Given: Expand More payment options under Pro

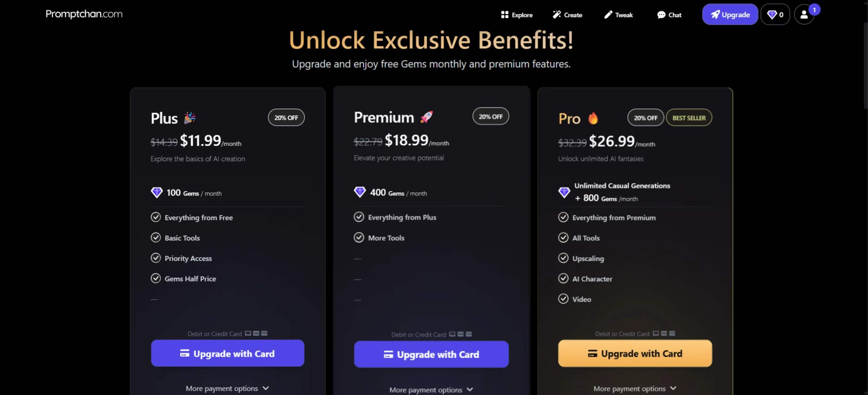Looking at the screenshot, I should [635, 388].
